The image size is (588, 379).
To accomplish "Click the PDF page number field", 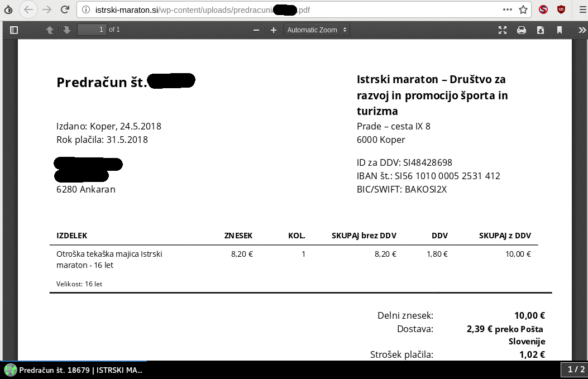I will point(92,30).
